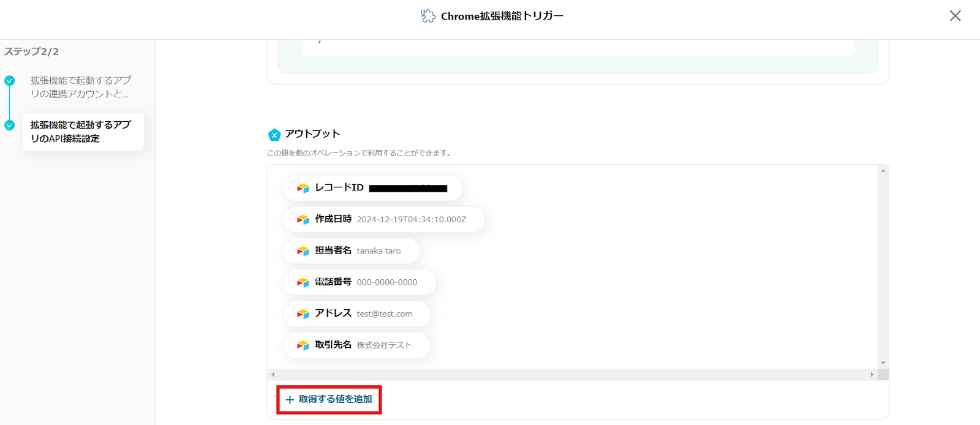Select the 取引先名 株式会社テスト output chip
980x425 pixels.
pyautogui.click(x=357, y=345)
